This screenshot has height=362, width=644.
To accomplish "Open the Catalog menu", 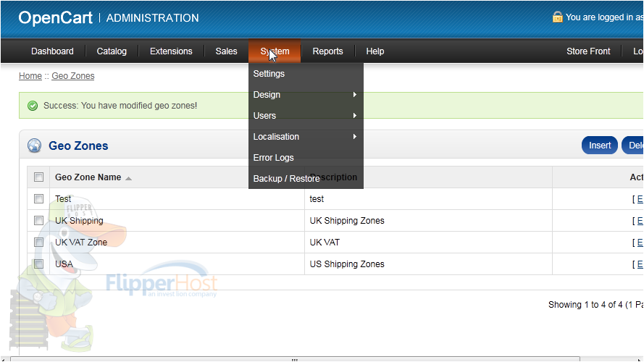I will (112, 51).
